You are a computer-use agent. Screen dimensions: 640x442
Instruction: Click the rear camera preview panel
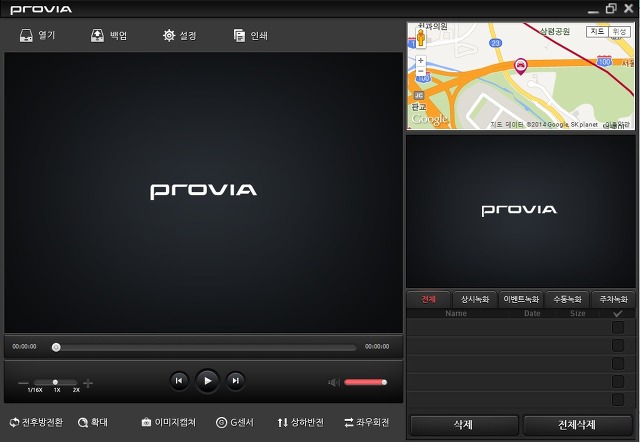tap(520, 211)
